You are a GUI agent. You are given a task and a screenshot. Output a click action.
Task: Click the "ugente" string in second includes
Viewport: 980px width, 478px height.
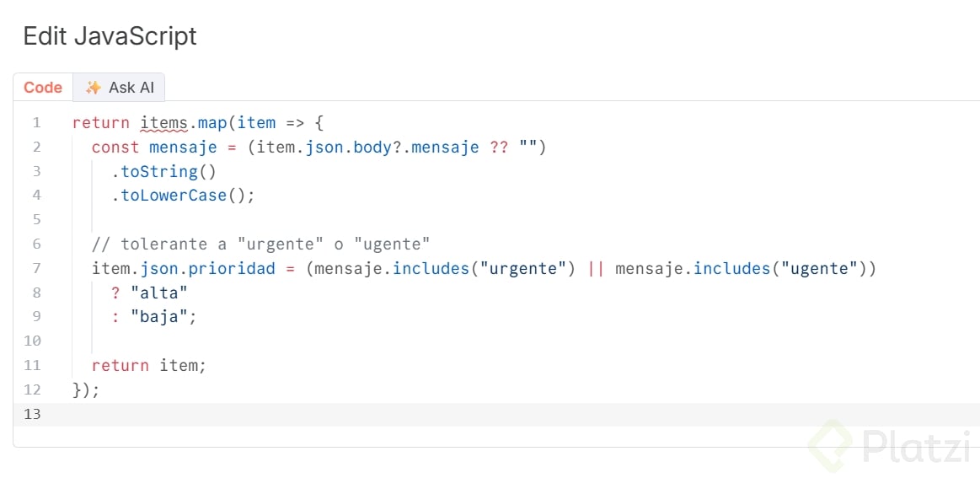pyautogui.click(x=825, y=269)
